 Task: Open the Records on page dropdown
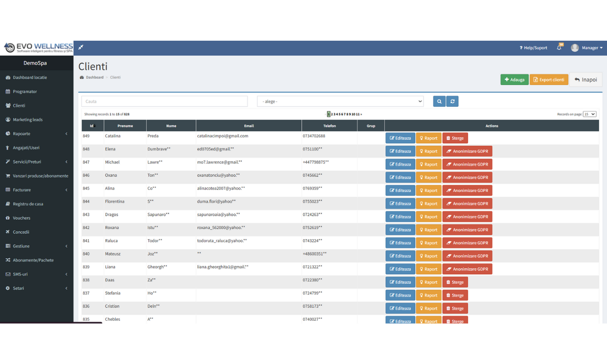[590, 114]
